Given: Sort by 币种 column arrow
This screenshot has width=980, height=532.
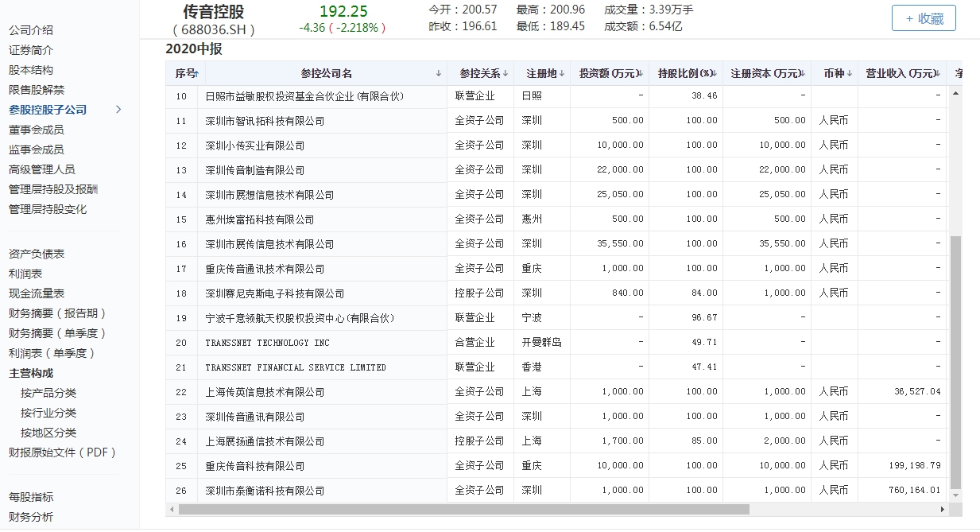Looking at the screenshot, I should [x=849, y=73].
